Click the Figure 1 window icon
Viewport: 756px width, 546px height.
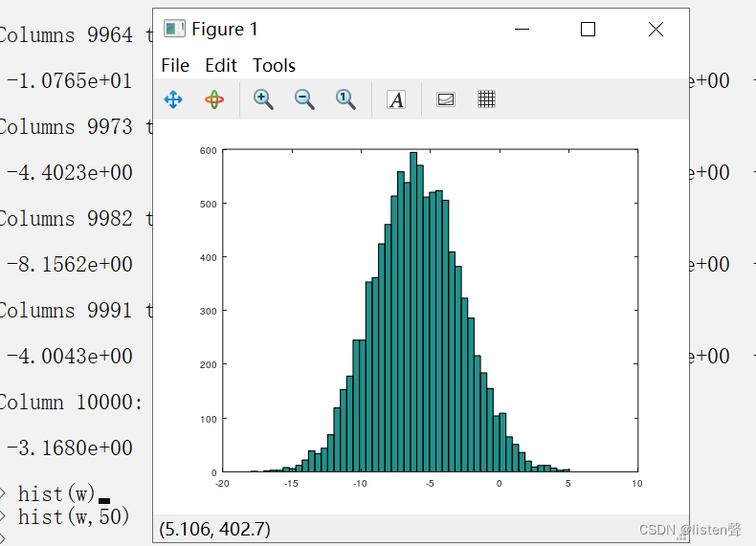pos(174,29)
